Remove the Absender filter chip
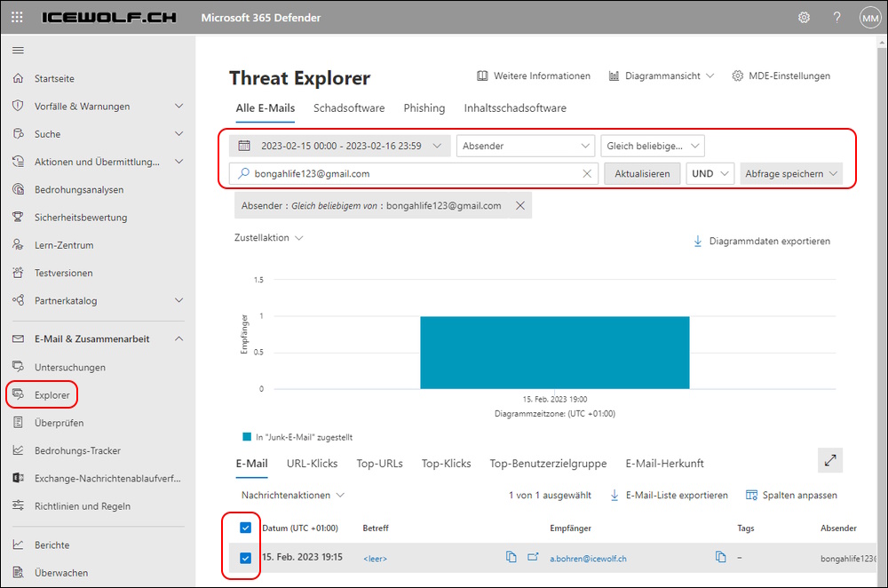This screenshot has width=888, height=588. 520,206
